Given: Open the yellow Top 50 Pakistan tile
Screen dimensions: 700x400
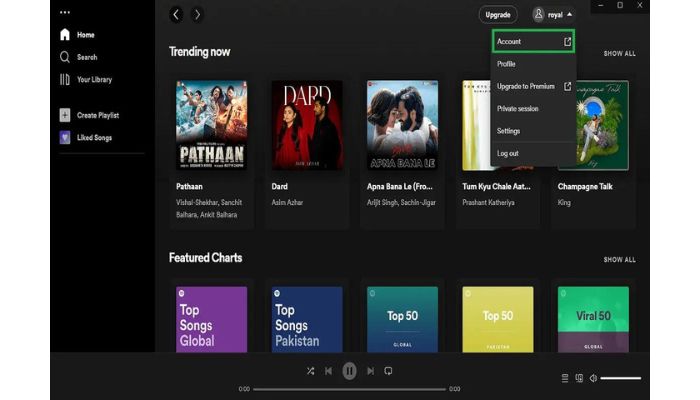Looking at the screenshot, I should (498, 320).
